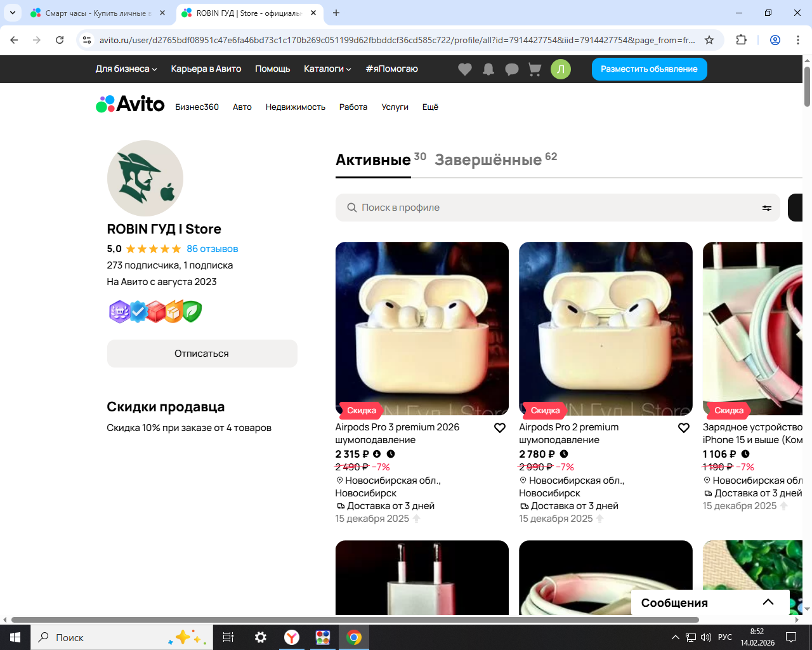The width and height of the screenshot is (812, 650).
Task: Click the magnifier icon in profile search
Action: click(x=352, y=208)
